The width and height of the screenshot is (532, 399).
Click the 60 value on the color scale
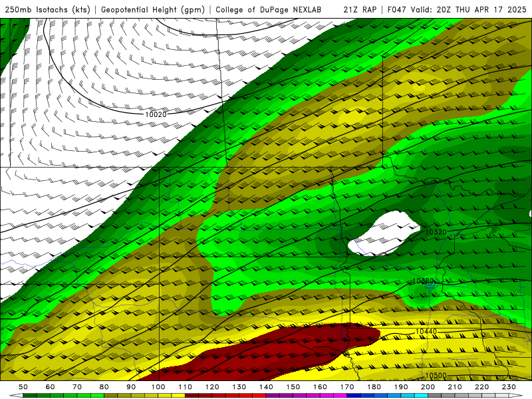pos(51,387)
